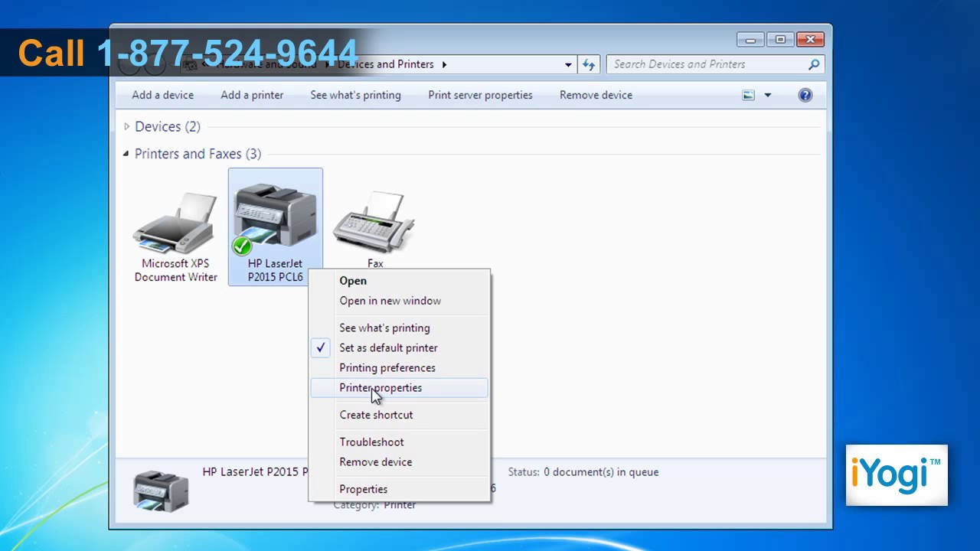Open the view options dropdown arrow
Screen dimensions: 980x551
pos(767,95)
